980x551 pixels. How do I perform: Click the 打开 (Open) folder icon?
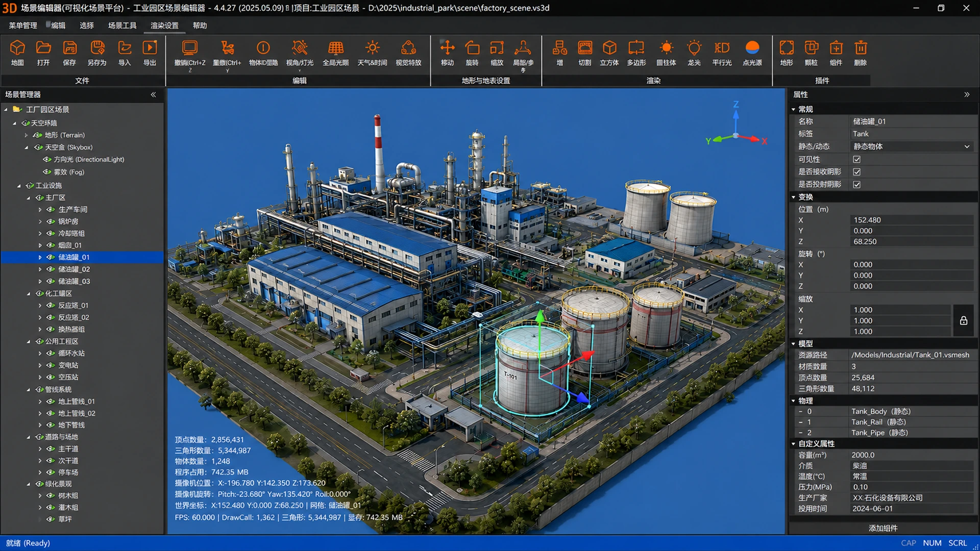[43, 48]
